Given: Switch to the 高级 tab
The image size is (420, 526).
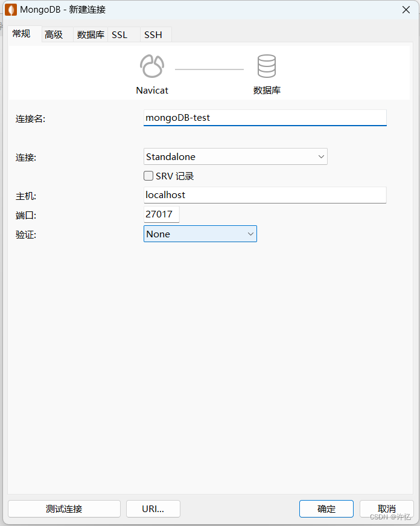Looking at the screenshot, I should (57, 34).
